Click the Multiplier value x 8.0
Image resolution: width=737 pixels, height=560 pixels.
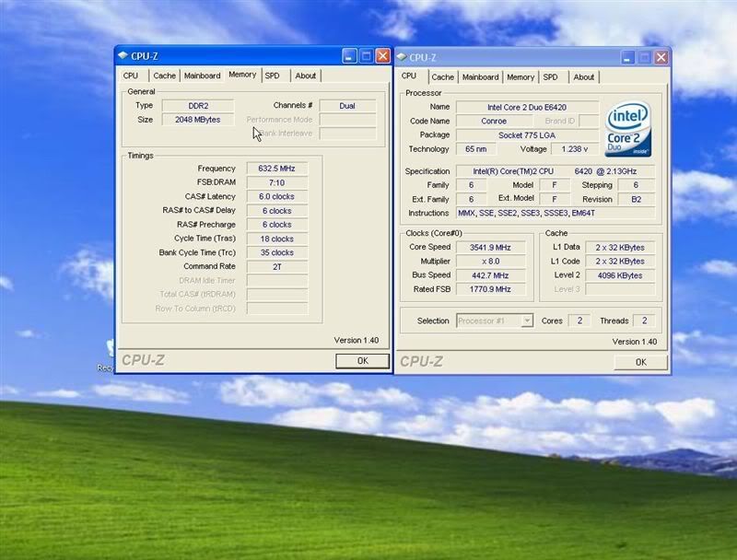click(490, 262)
